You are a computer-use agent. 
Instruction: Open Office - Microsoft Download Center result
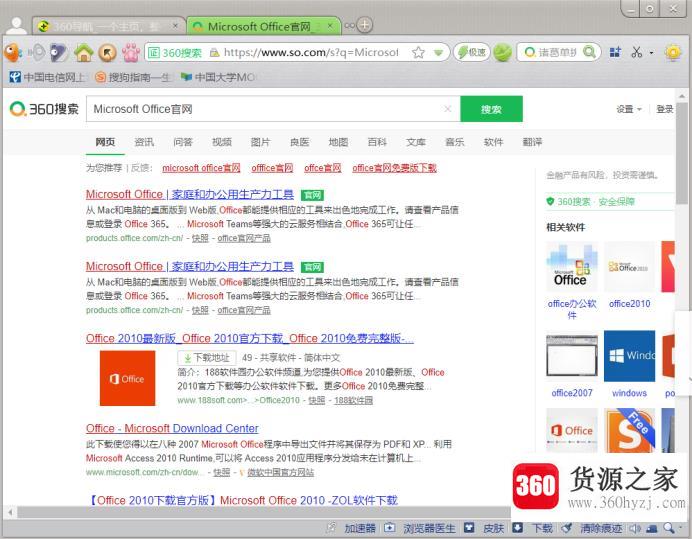coord(172,428)
